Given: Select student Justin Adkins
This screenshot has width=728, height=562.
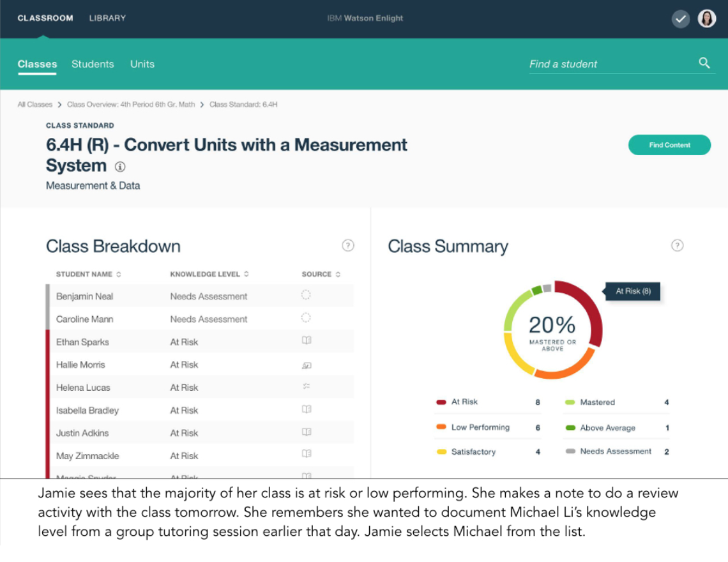Looking at the screenshot, I should (x=82, y=433).
